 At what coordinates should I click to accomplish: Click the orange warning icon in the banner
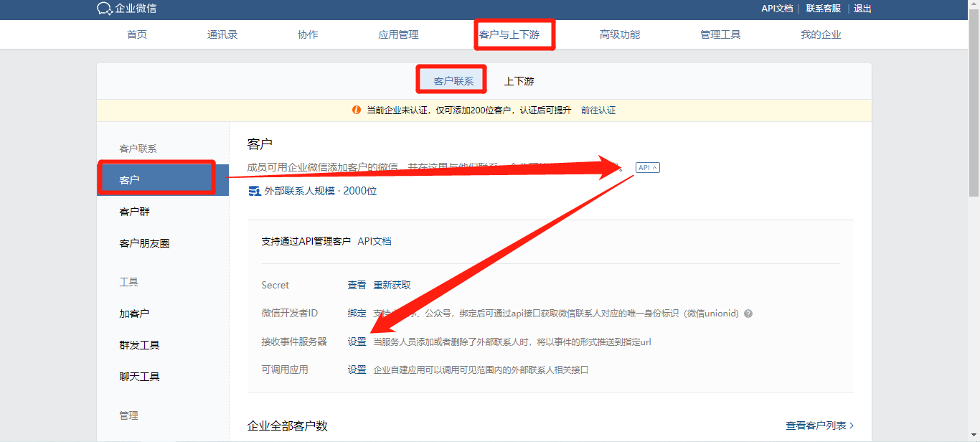356,110
